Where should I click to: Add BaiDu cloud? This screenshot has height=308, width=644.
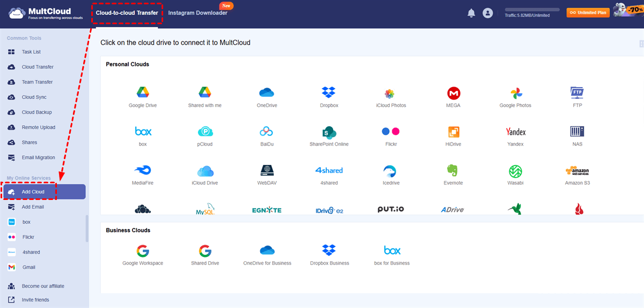point(267,136)
